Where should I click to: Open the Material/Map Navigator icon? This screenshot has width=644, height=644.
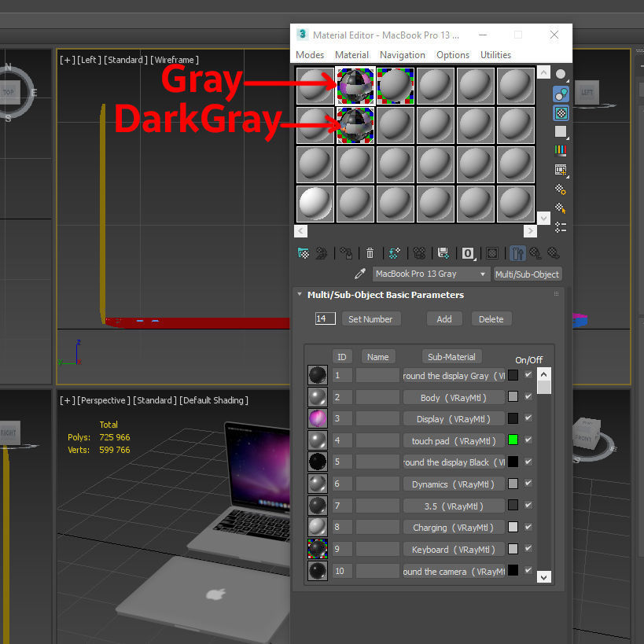(560, 227)
